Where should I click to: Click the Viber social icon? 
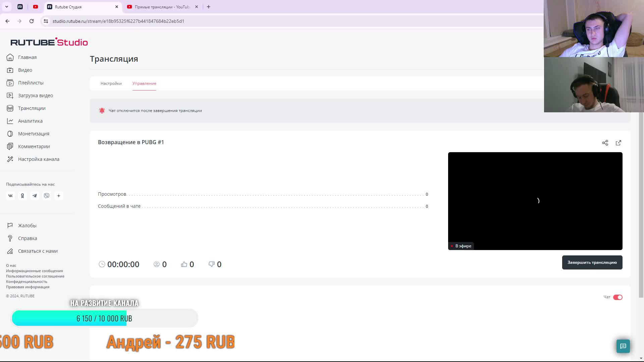pos(47,196)
